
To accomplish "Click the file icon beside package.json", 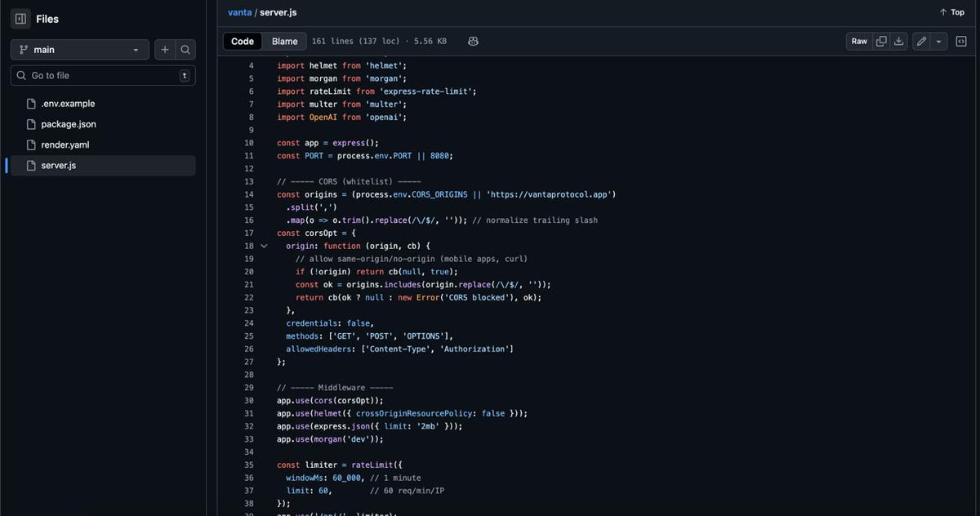I will coord(31,124).
